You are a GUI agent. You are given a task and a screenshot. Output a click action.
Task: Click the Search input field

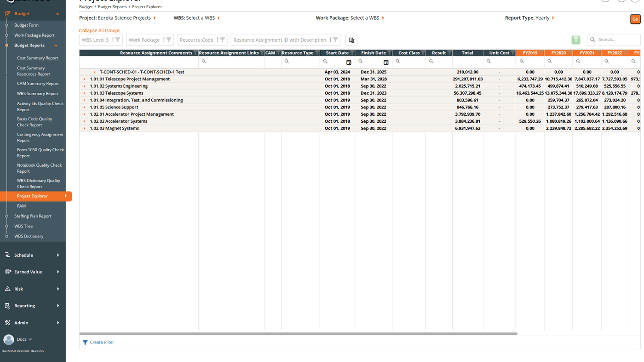[614, 40]
